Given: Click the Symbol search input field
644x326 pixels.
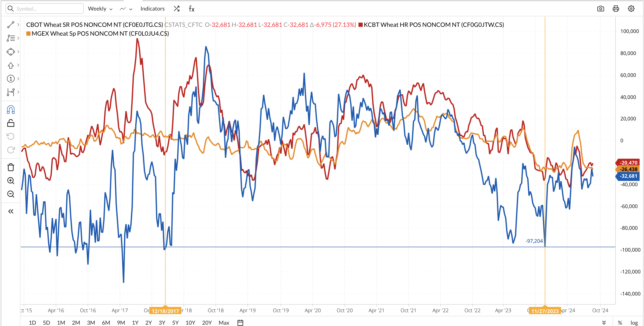Looking at the screenshot, I should [x=47, y=9].
